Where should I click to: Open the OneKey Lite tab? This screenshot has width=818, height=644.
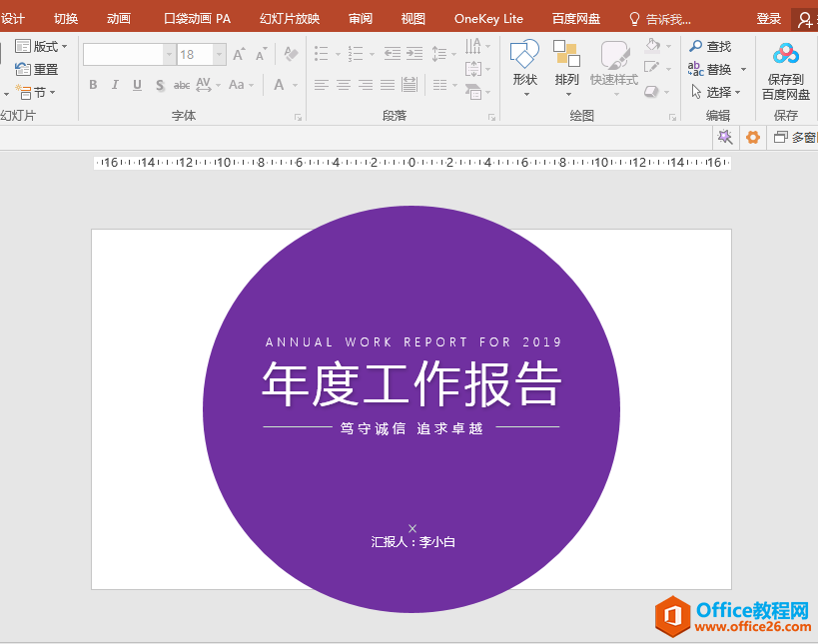488,19
